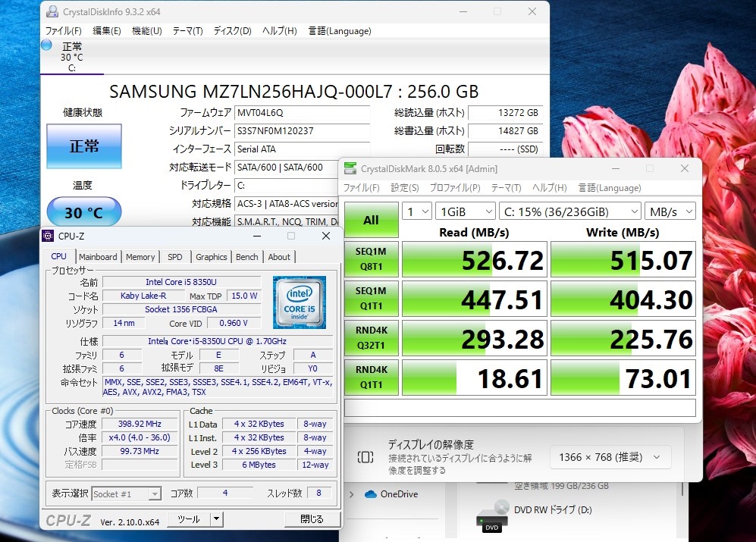Click the processor name Intel Core i5 8350U

pyautogui.click(x=181, y=282)
